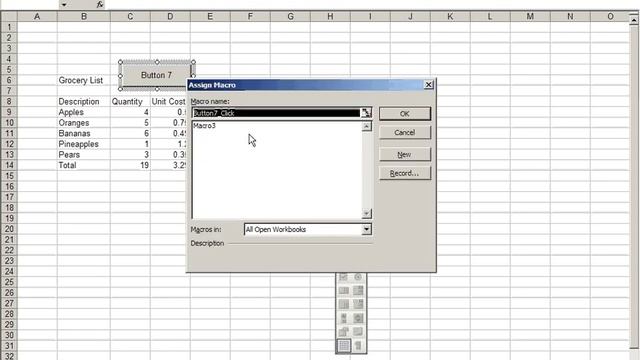Click the collapse dialog icon beside macro name

coord(366,113)
